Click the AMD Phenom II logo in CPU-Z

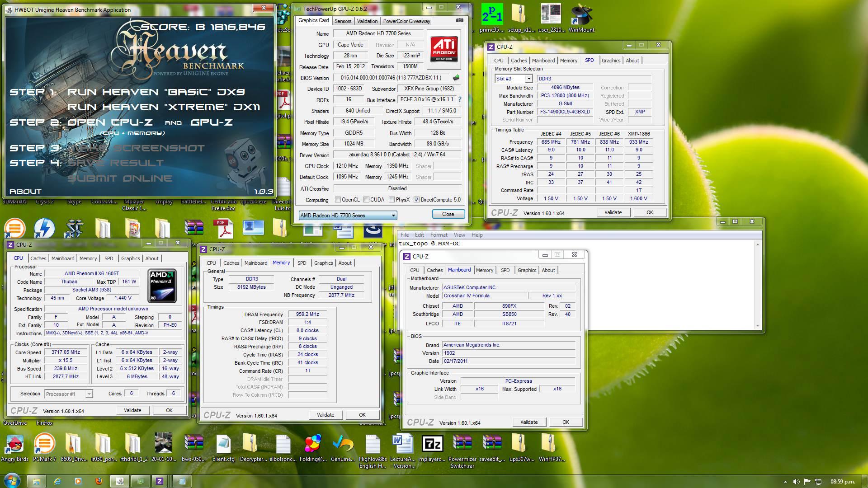[x=162, y=286]
